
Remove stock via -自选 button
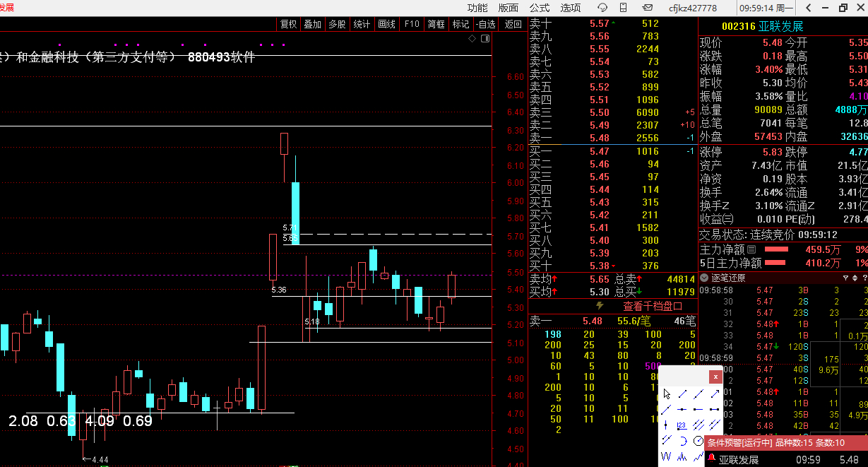coord(485,24)
